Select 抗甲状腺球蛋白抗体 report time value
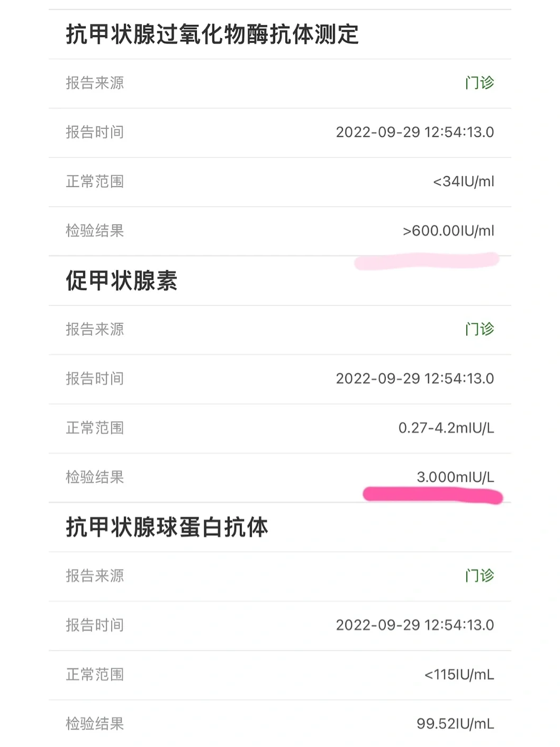The image size is (560, 747). [x=415, y=625]
